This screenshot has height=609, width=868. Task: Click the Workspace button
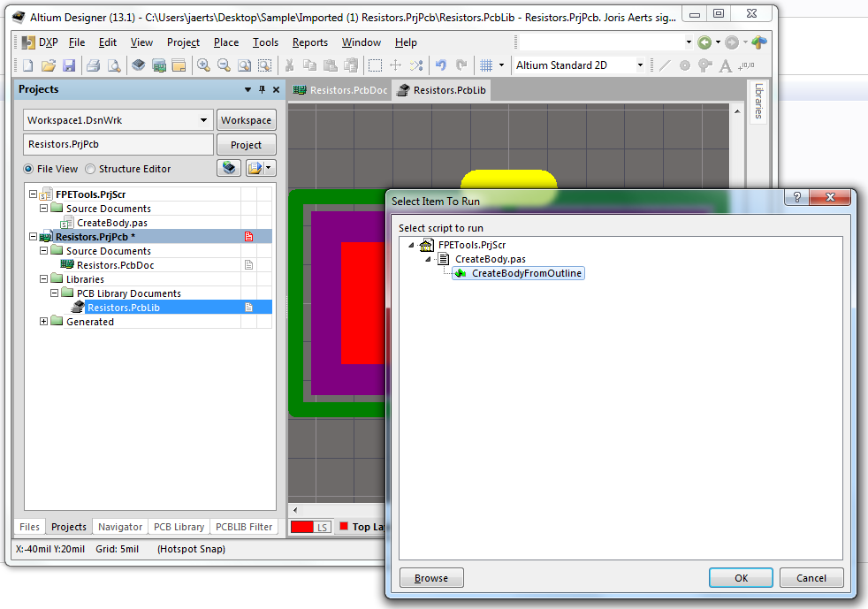pyautogui.click(x=246, y=120)
